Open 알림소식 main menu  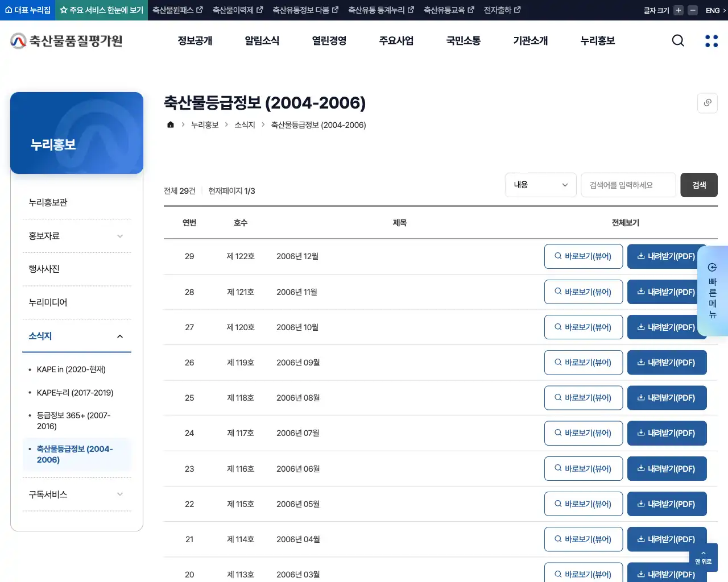[262, 41]
